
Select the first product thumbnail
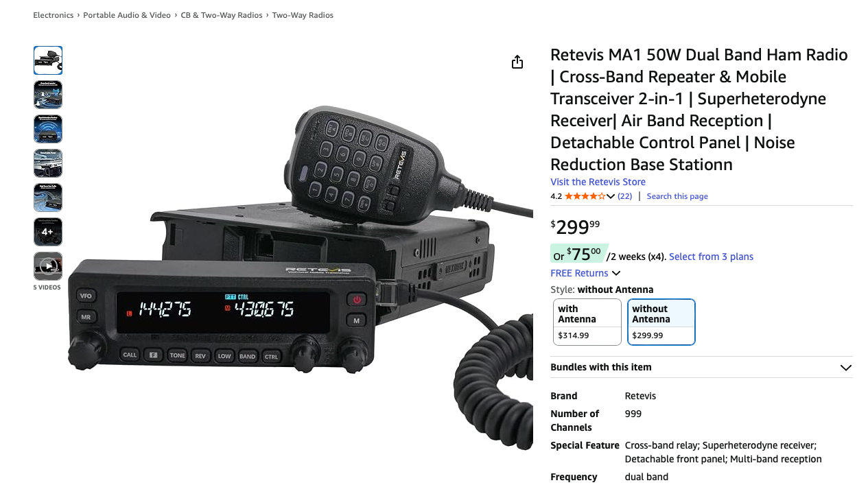[x=48, y=60]
